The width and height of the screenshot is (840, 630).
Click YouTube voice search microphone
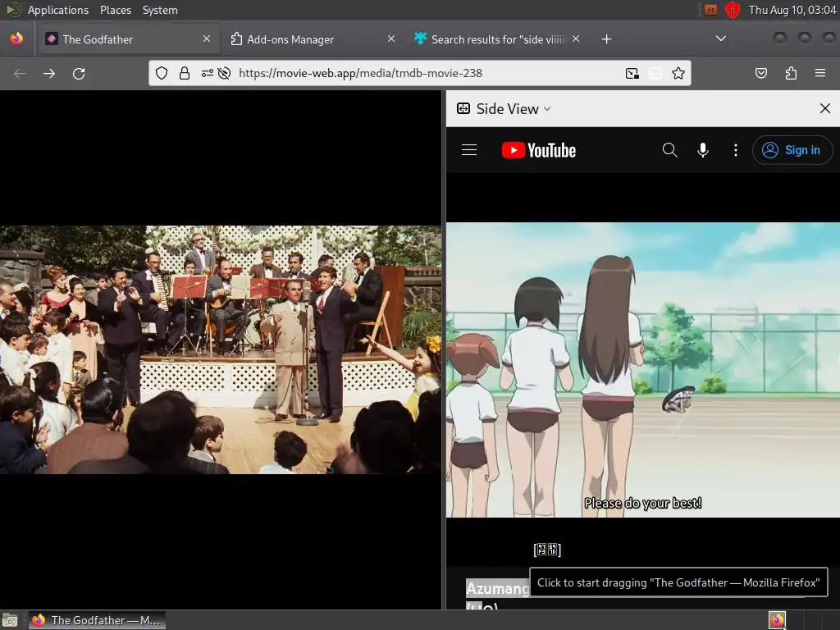(703, 150)
